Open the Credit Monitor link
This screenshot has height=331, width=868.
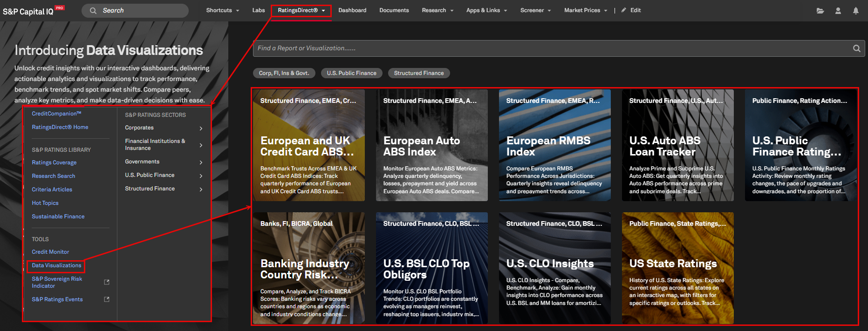click(50, 252)
